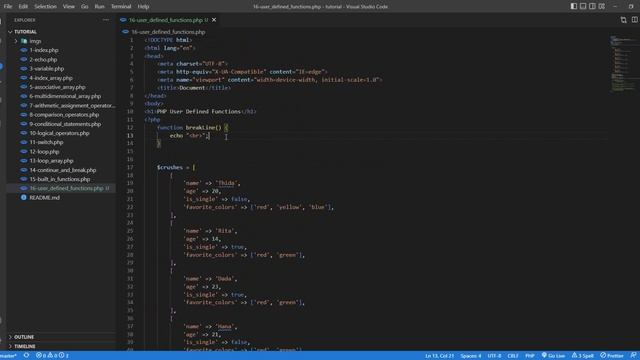Select language mode PHP in status bar

(x=530, y=356)
